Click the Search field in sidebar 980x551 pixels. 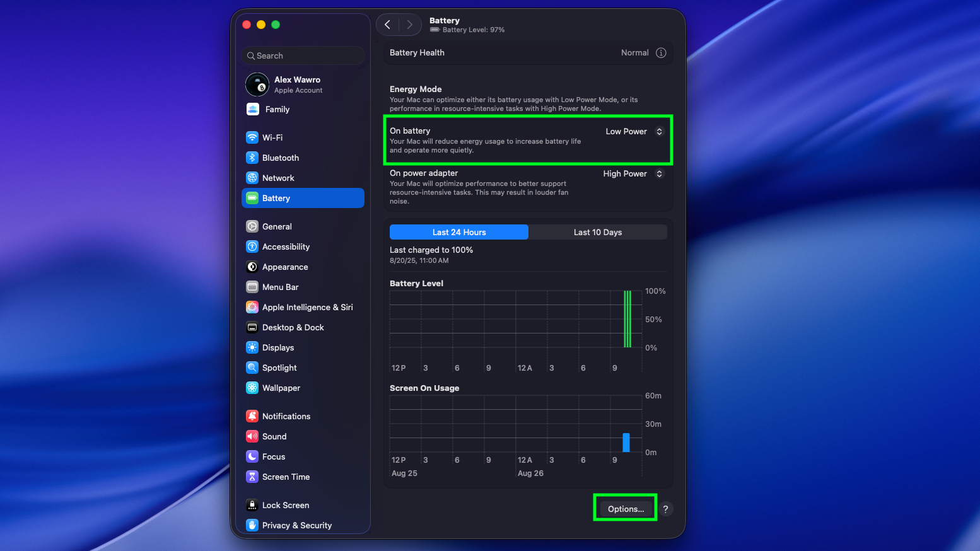click(x=303, y=55)
